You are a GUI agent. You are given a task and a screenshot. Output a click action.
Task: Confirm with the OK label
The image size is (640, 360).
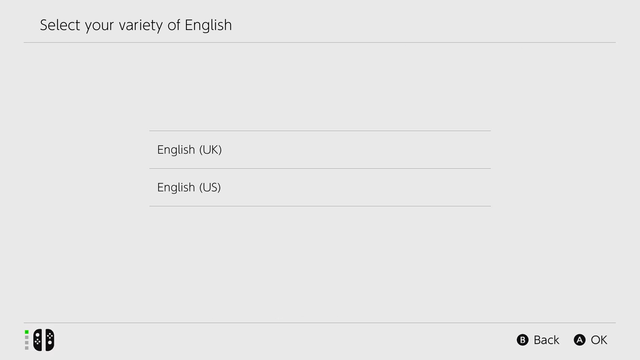click(599, 340)
